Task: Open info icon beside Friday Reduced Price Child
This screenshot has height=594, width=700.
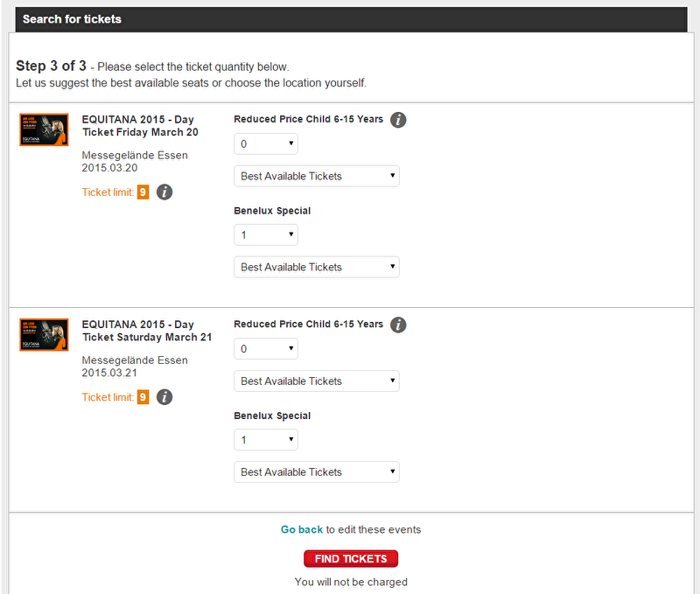Action: click(398, 120)
